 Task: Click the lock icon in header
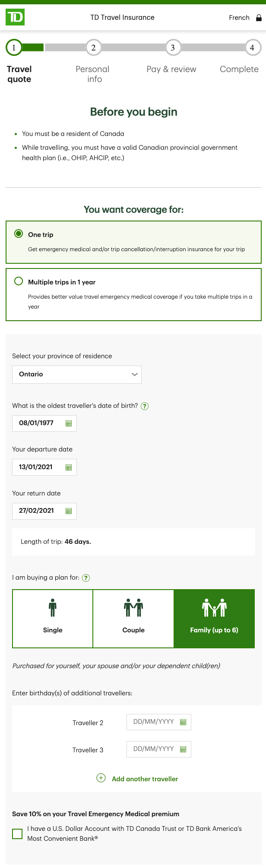pyautogui.click(x=259, y=18)
